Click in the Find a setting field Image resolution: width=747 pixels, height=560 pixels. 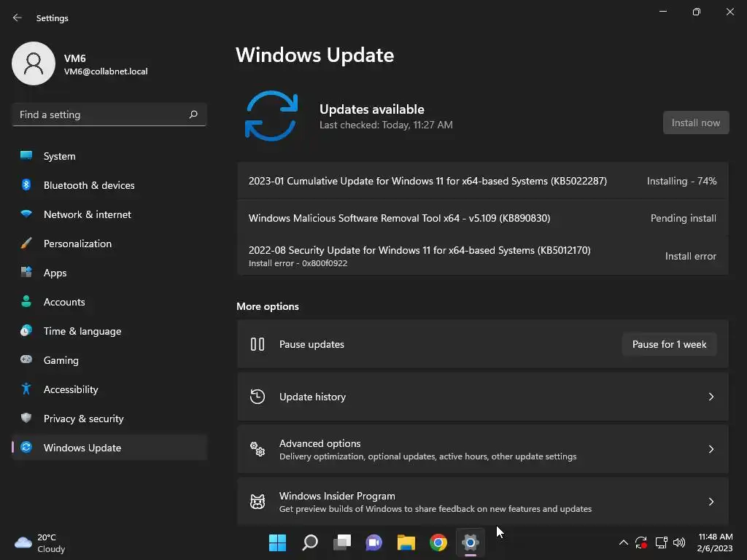109,114
